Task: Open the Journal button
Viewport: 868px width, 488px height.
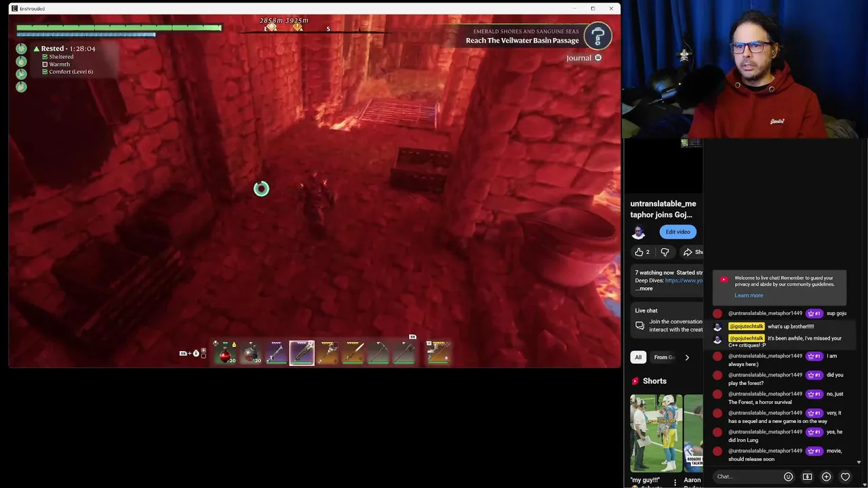Action: [x=584, y=58]
